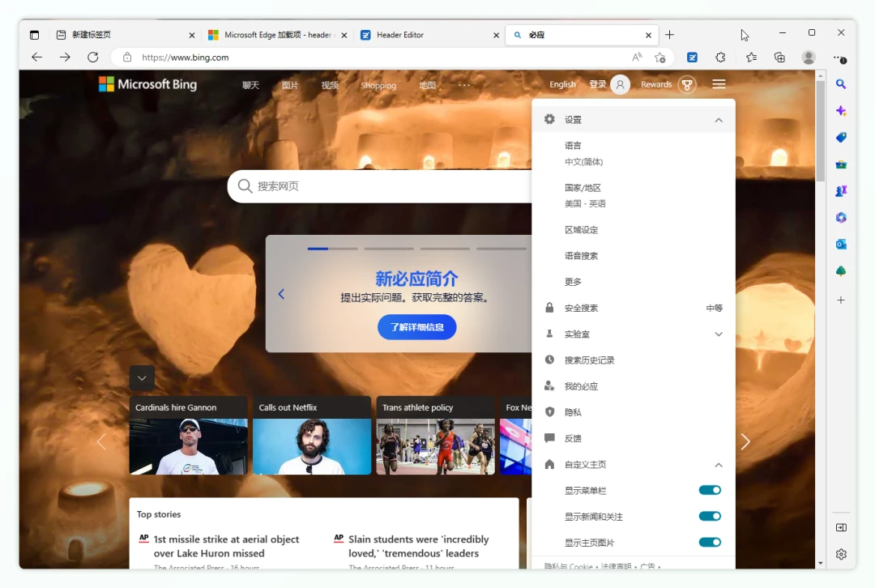The width and height of the screenshot is (875, 588).
Task: Refresh the Bing page
Action: pyautogui.click(x=92, y=58)
